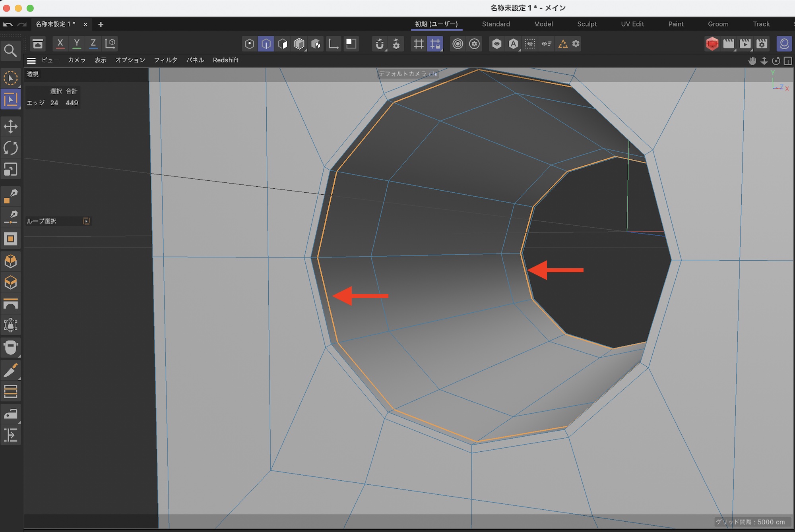
Task: Select the Scale tool
Action: (10, 170)
